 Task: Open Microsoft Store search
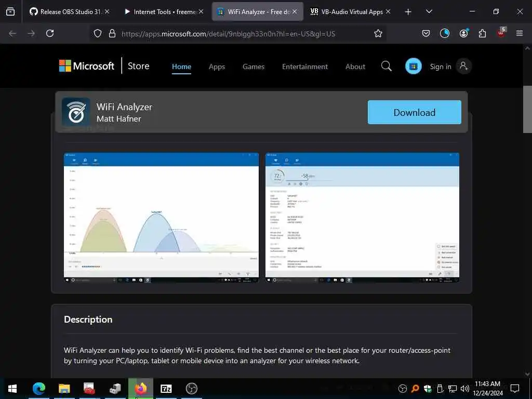click(x=387, y=66)
